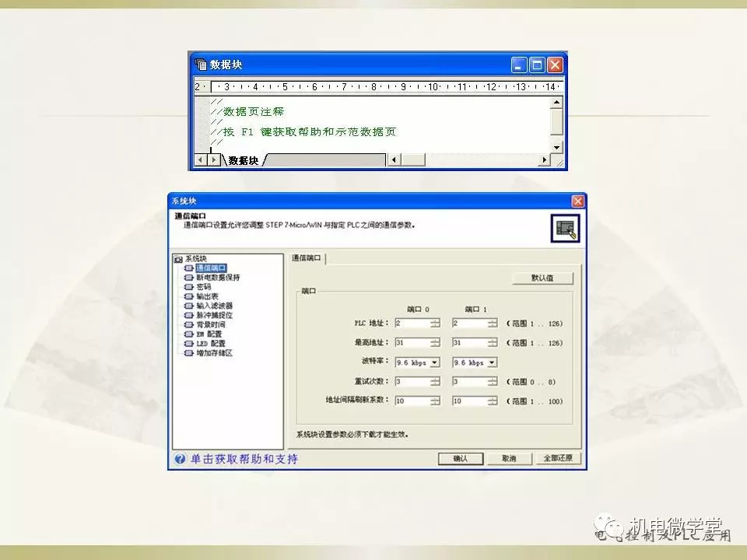Click the port 1 重试次数 spinner
This screenshot has height=560, width=747.
[492, 382]
